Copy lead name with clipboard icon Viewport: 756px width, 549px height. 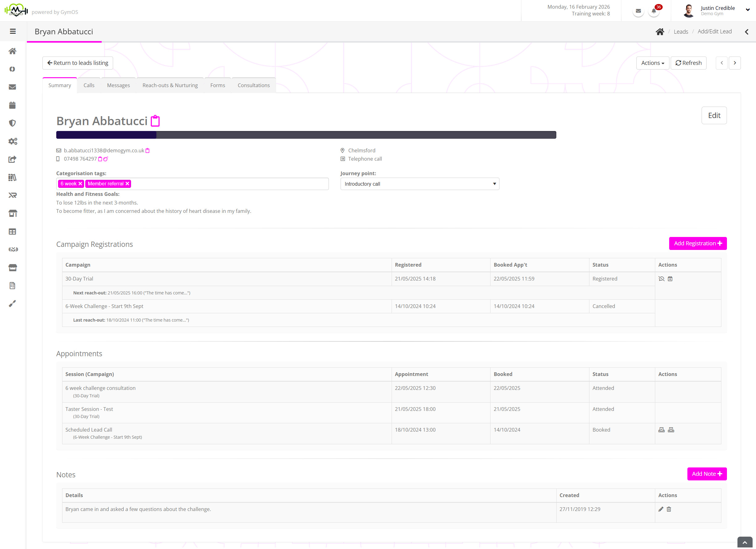(155, 121)
